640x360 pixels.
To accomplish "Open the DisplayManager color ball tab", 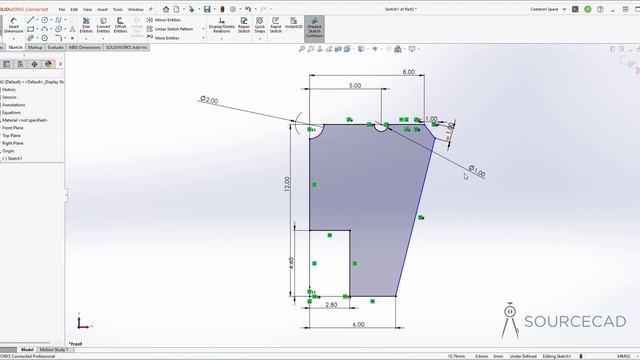I will tap(49, 64).
